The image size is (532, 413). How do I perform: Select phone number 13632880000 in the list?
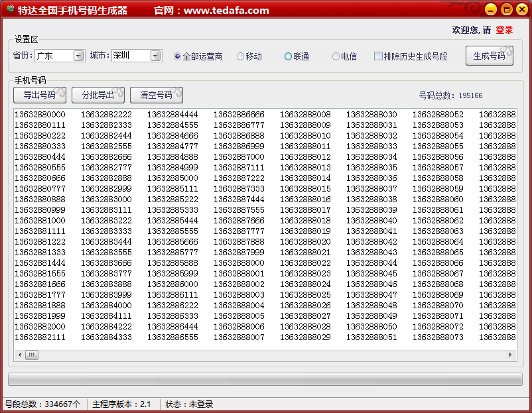point(40,115)
